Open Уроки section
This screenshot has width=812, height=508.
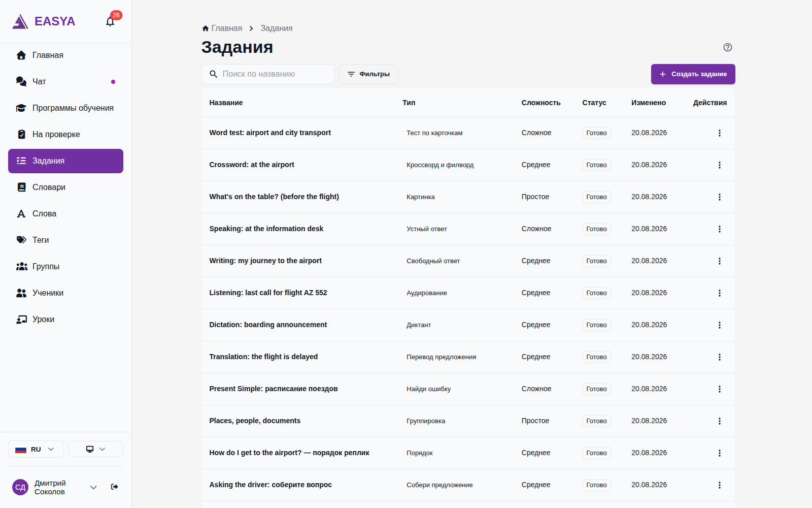(x=65, y=320)
